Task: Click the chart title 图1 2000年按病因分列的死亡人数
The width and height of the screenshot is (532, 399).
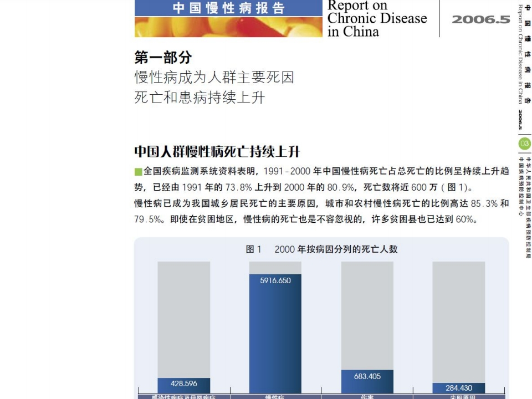Action: click(x=321, y=249)
